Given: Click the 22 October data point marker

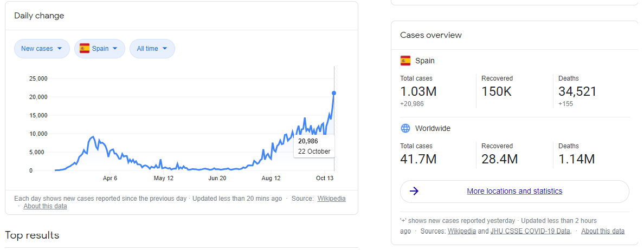Looking at the screenshot, I should [x=334, y=93].
